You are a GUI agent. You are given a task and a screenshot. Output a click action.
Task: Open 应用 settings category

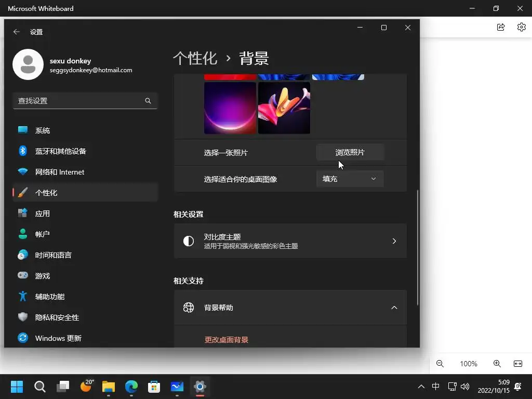point(85,214)
